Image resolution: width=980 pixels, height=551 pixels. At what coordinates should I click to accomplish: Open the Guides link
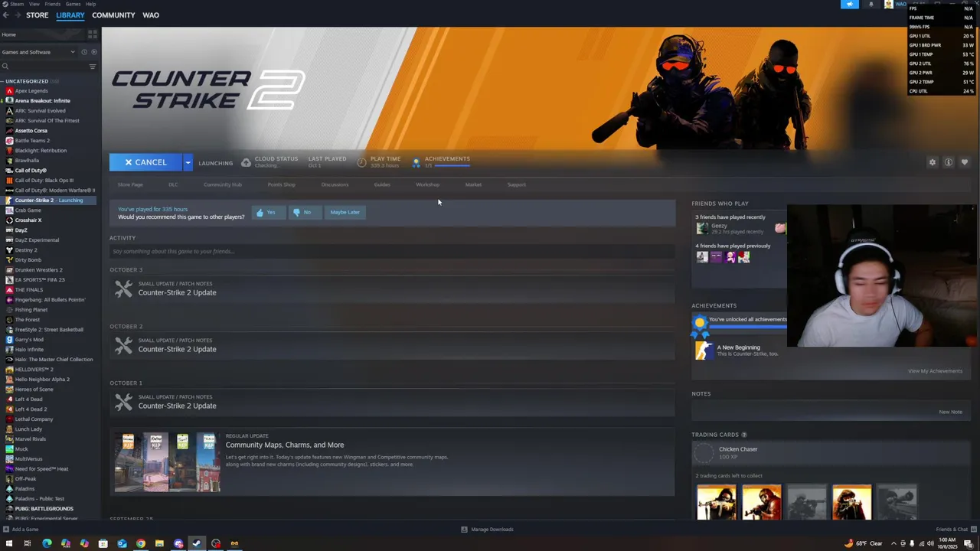382,184
